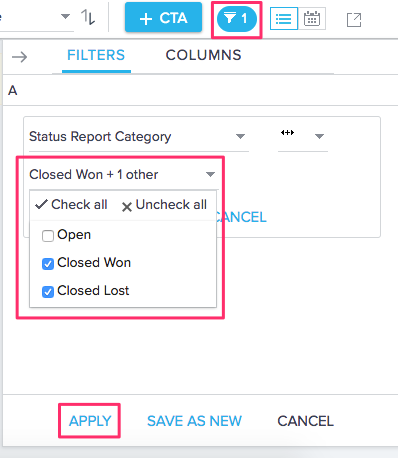
Task: Click the includes operator icon
Action: (287, 133)
